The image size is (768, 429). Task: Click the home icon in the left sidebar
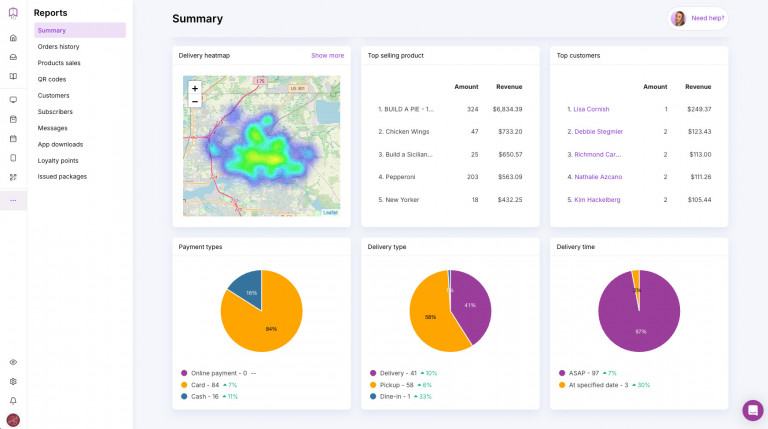tap(13, 38)
